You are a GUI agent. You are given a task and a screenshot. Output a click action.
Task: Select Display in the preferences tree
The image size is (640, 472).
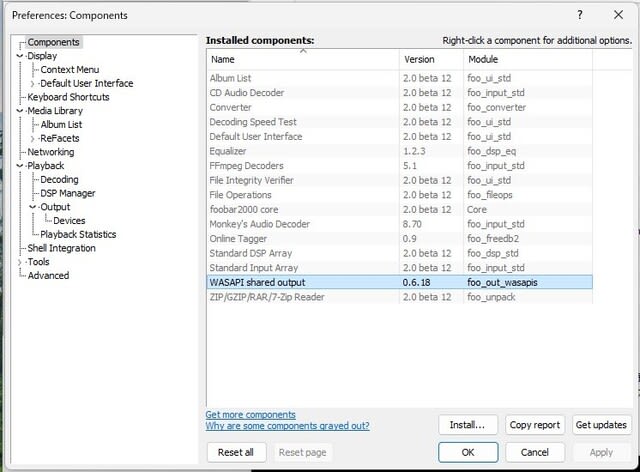(42, 56)
